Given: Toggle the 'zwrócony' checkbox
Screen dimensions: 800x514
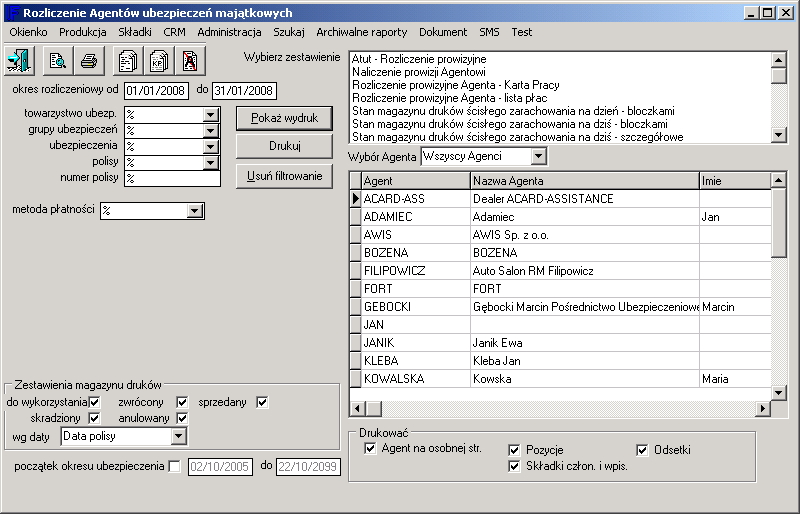Looking at the screenshot, I should (182, 402).
